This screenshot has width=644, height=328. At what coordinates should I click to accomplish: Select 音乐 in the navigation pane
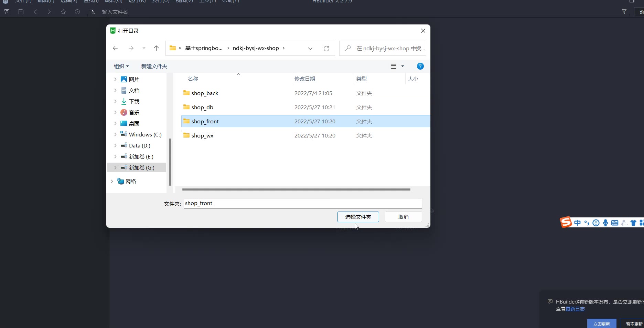pyautogui.click(x=134, y=112)
